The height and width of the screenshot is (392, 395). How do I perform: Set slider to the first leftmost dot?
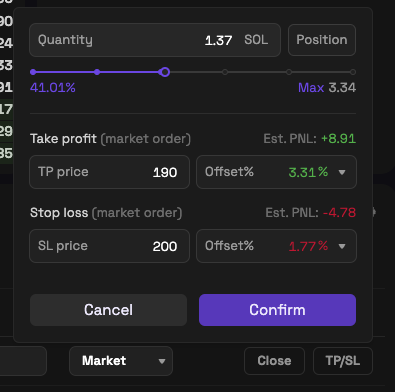tap(33, 72)
